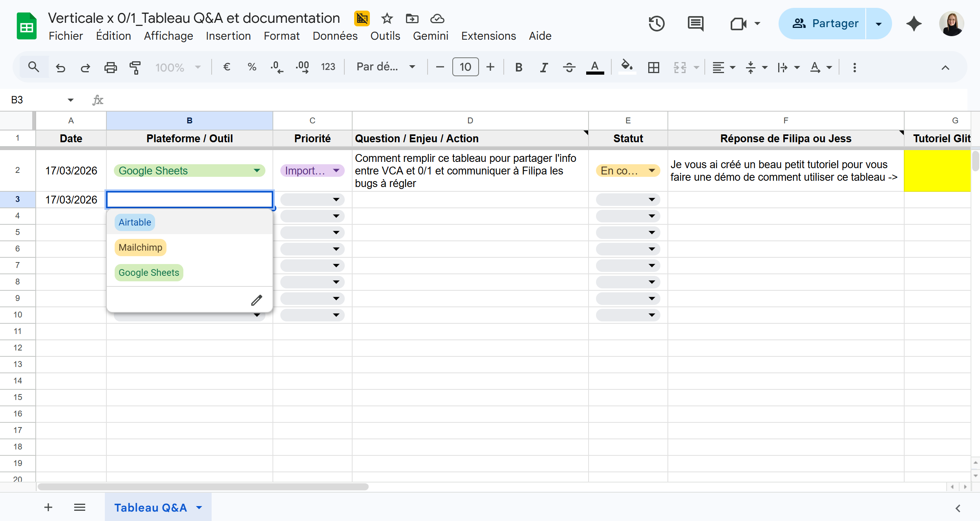
Task: Choose Mailchimp from the list
Action: 141,248
